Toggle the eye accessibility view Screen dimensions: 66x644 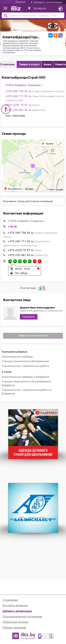click(52, 26)
